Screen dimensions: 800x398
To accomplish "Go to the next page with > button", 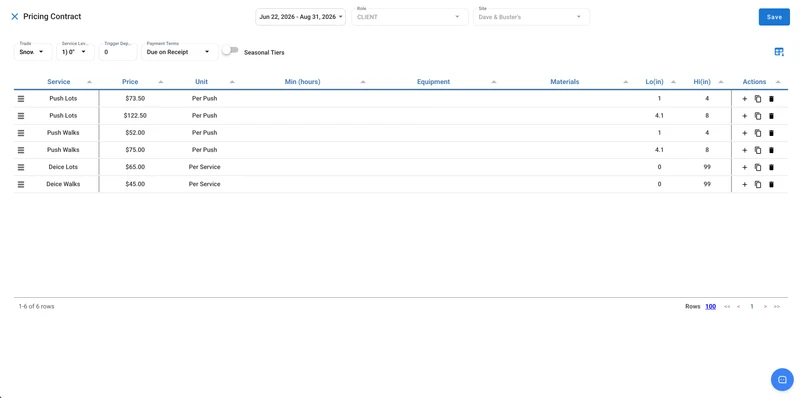I will tap(765, 307).
